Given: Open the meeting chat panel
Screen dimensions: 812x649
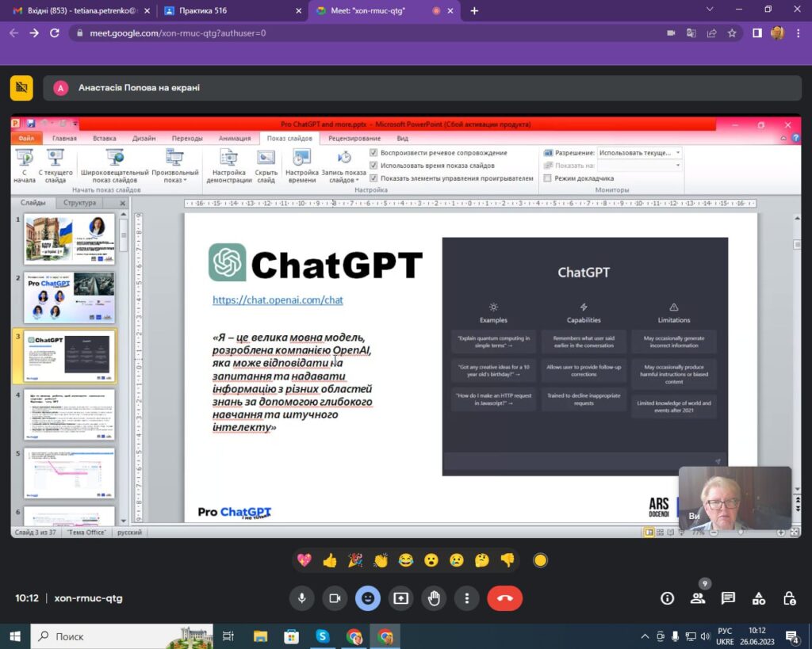Looking at the screenshot, I should (728, 598).
